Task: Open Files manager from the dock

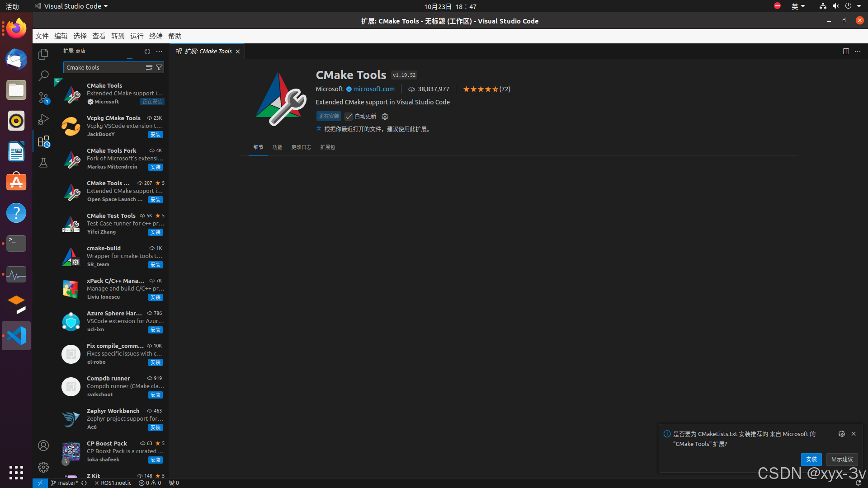Action: click(16, 90)
